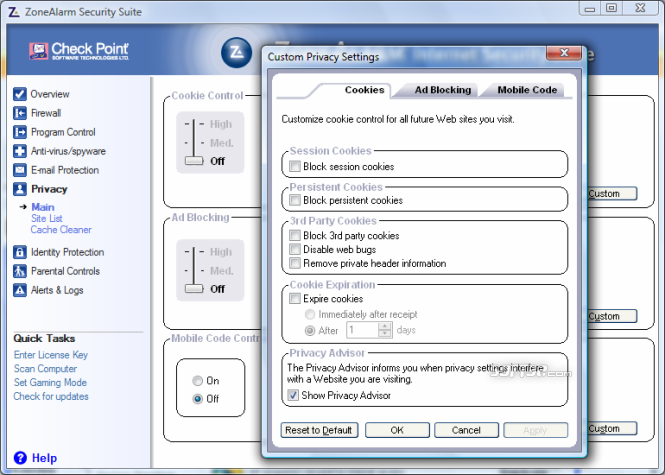
Task: Decrease expiration days with spinner down arrow
Action: (x=385, y=334)
